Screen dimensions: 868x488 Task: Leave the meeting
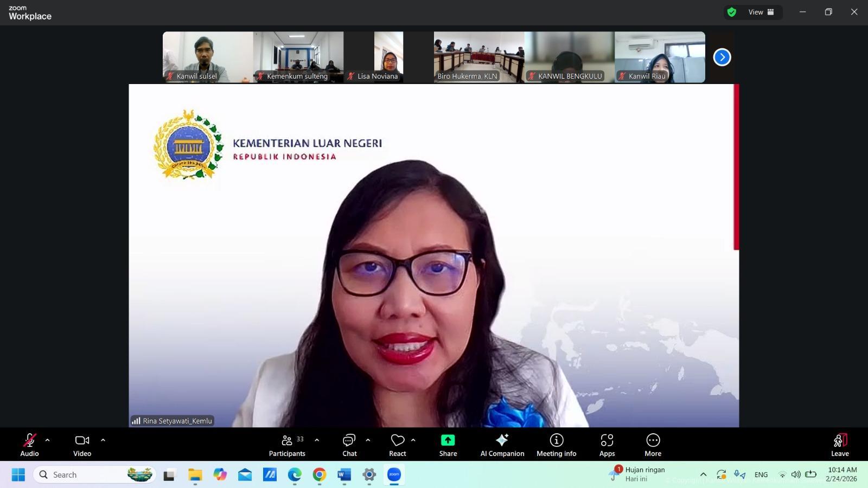click(839, 445)
